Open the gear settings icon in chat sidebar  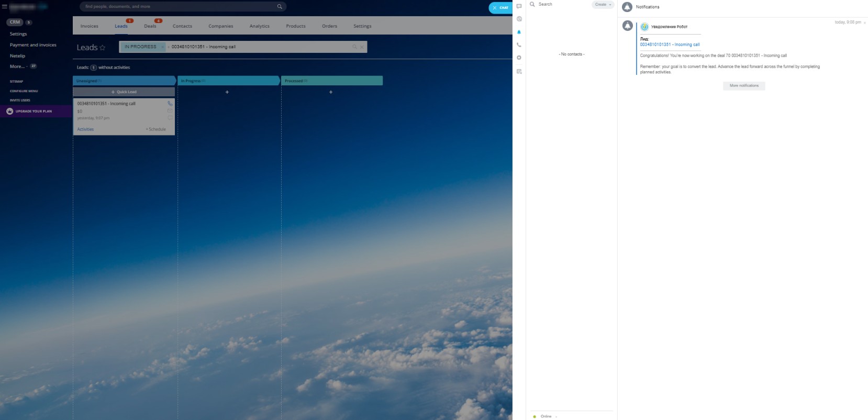pos(519,58)
